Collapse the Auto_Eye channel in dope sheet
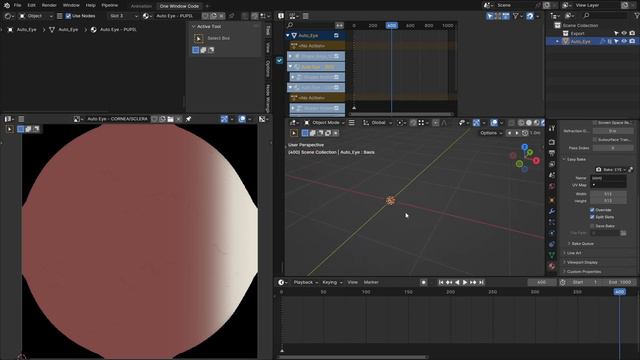This screenshot has height=360, width=640. [x=288, y=36]
